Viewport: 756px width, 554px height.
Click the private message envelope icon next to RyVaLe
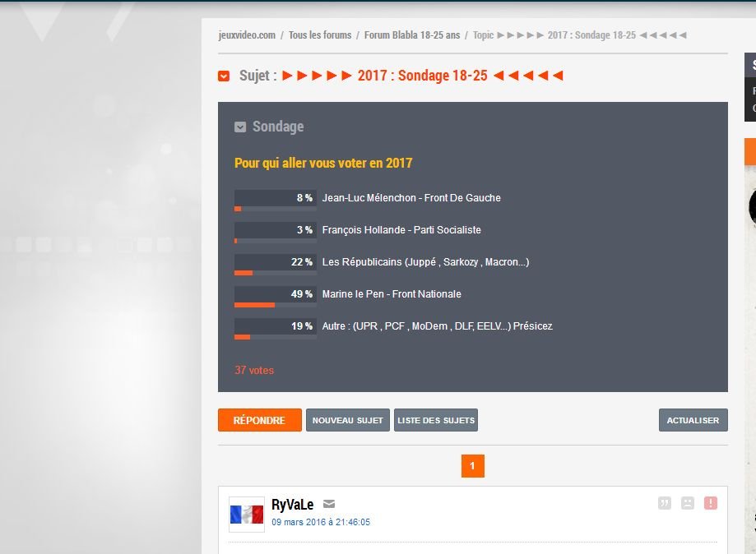[329, 504]
